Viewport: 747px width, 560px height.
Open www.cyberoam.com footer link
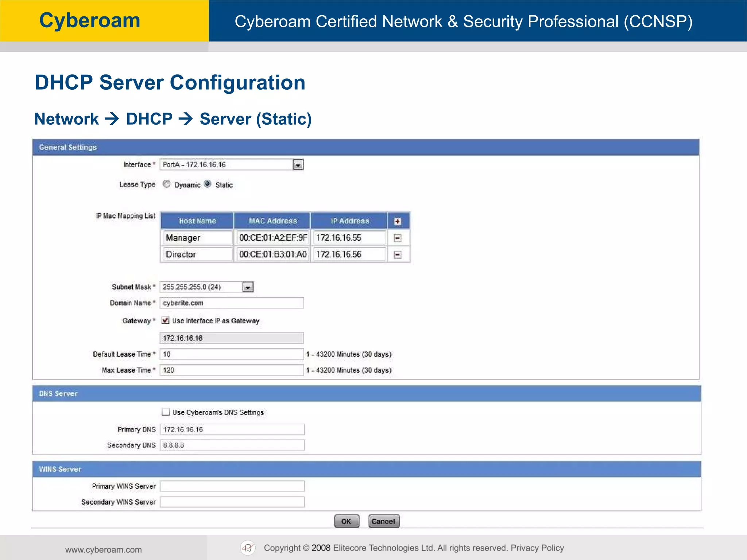tap(104, 550)
